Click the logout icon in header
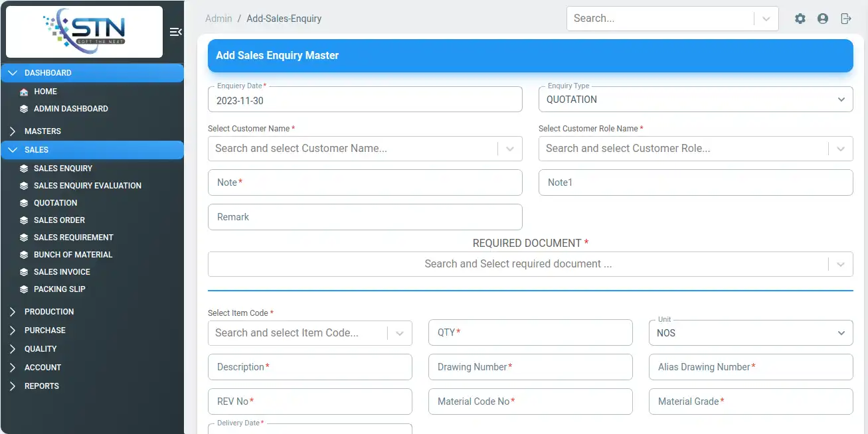Image resolution: width=868 pixels, height=434 pixels. coord(845,19)
